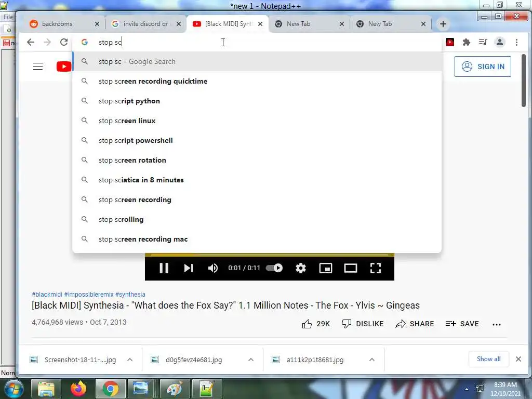
Task: Select 'stop screen recording quicktime' suggestion
Action: tap(257, 82)
